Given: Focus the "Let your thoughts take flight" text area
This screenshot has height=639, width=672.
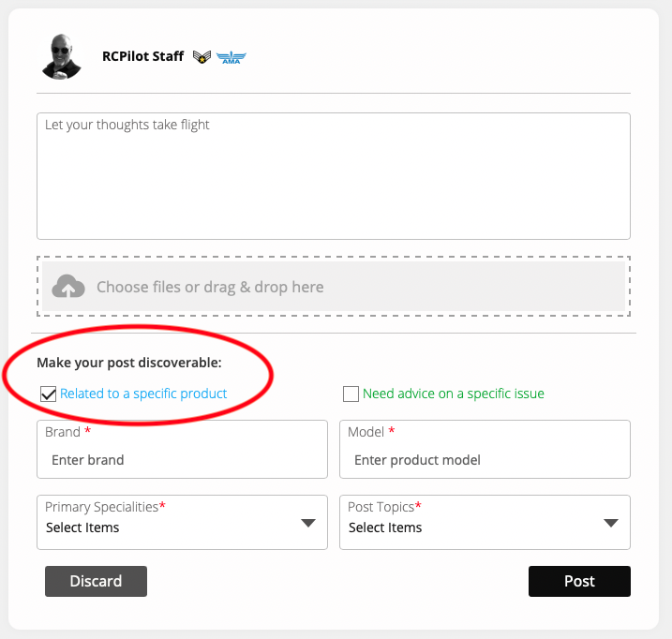Looking at the screenshot, I should tap(333, 176).
